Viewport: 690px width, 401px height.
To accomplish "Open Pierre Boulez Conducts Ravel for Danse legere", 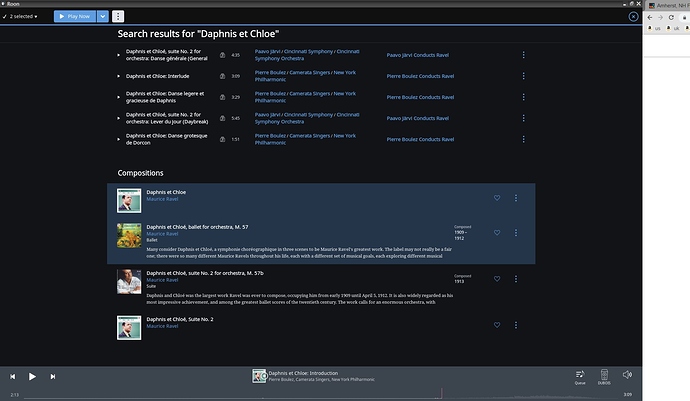I will tap(420, 98).
